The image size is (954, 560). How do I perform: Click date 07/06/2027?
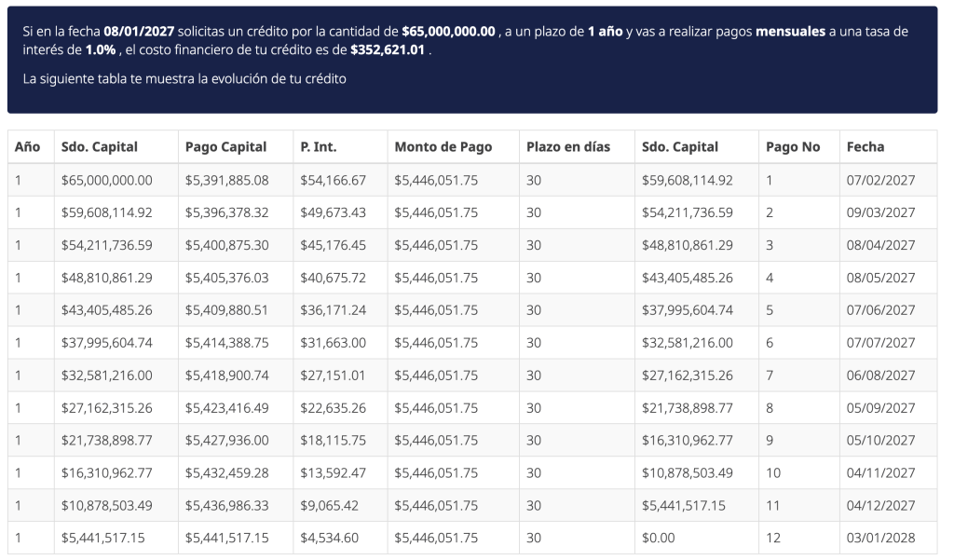[880, 310]
